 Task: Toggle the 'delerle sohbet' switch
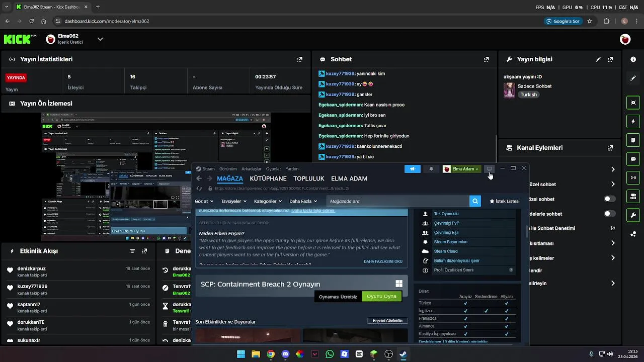coord(610,214)
